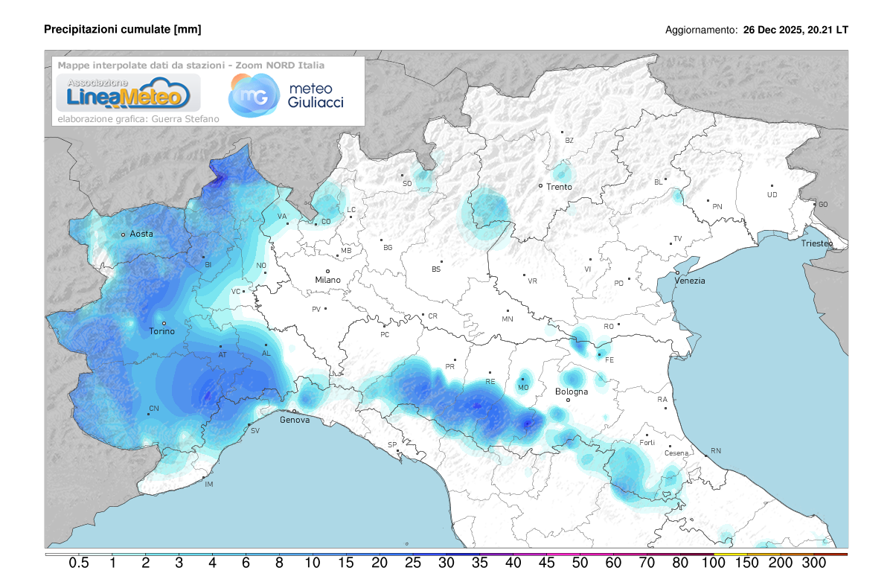The height and width of the screenshot is (588, 893).
Task: Click the 'elaborazione grafica: Guerra Stefano' credit
Action: pyautogui.click(x=129, y=118)
